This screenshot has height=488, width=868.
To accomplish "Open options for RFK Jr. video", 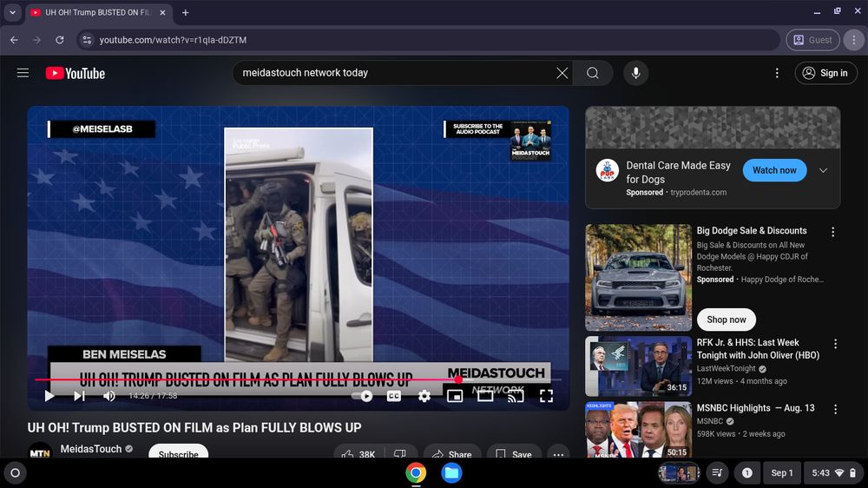I will pyautogui.click(x=835, y=344).
